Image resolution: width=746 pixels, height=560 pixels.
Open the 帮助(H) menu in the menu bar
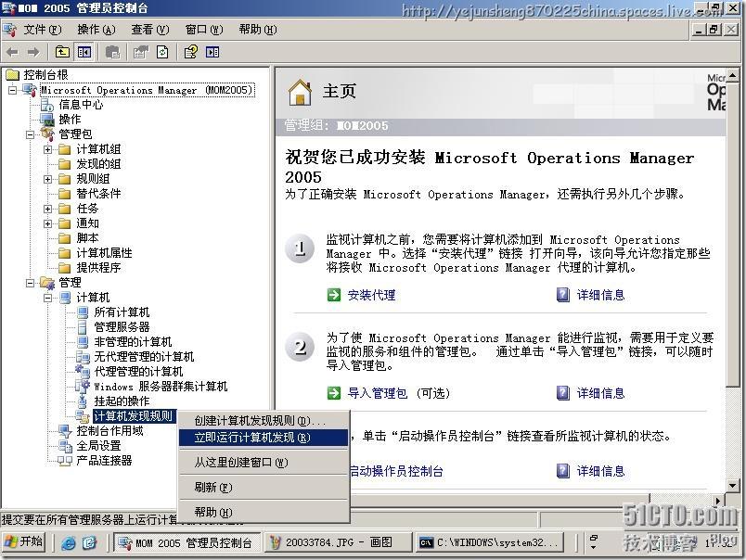[x=257, y=30]
